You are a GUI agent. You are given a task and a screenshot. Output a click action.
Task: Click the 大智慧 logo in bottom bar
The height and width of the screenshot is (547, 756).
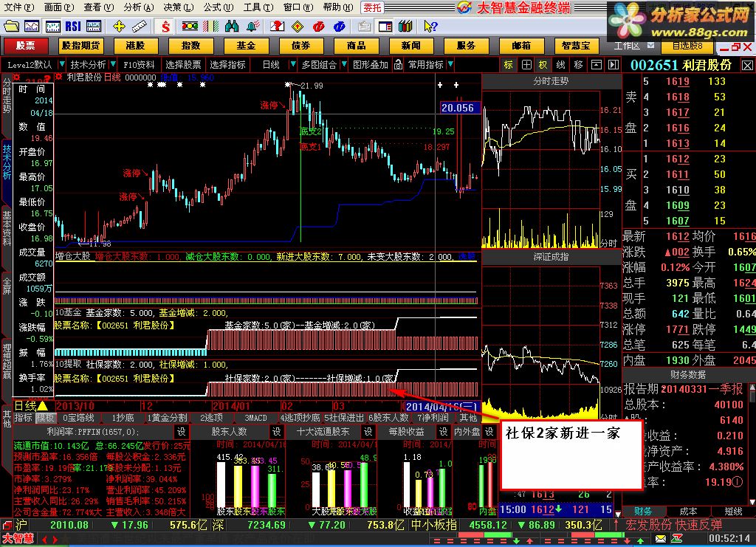(x=18, y=538)
